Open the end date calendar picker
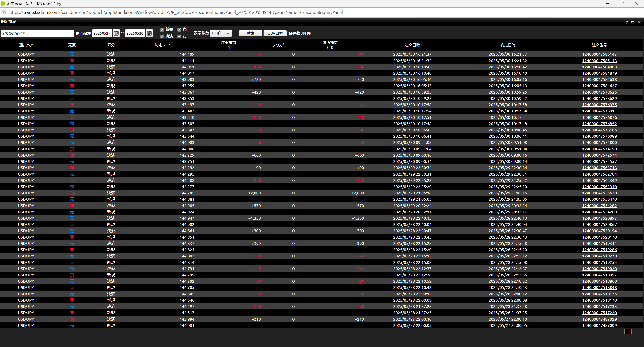 tap(149, 33)
